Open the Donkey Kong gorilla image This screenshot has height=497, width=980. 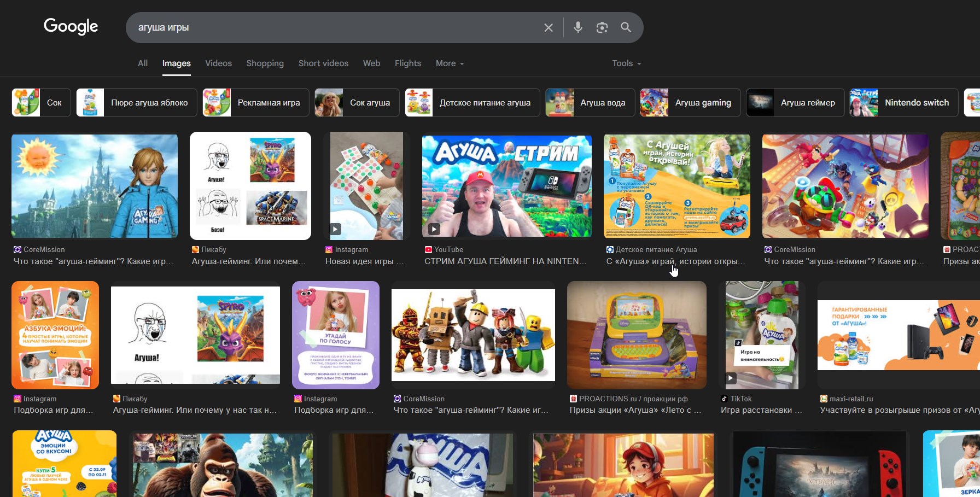(x=221, y=465)
